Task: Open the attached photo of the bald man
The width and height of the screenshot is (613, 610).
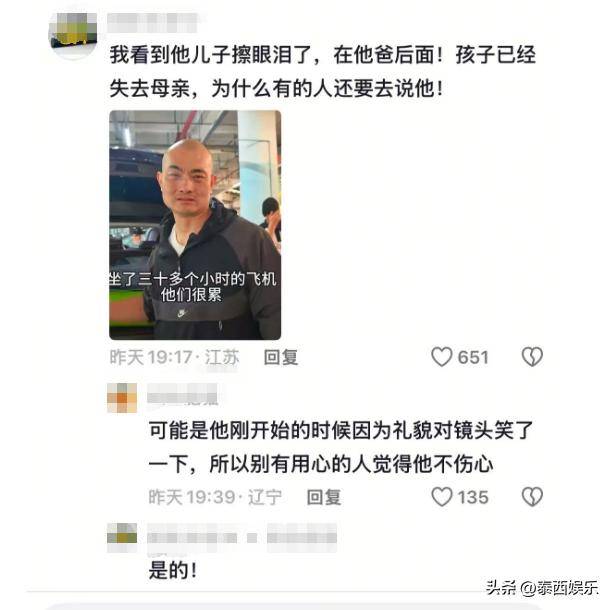Action: (195, 225)
